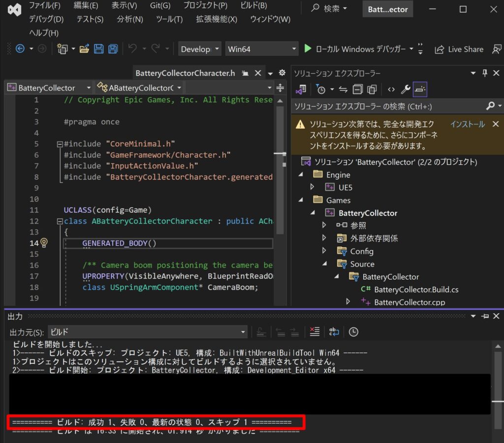The height and width of the screenshot is (443, 504).
Task: Click the Clear All icon in Output panel
Action: [315, 331]
